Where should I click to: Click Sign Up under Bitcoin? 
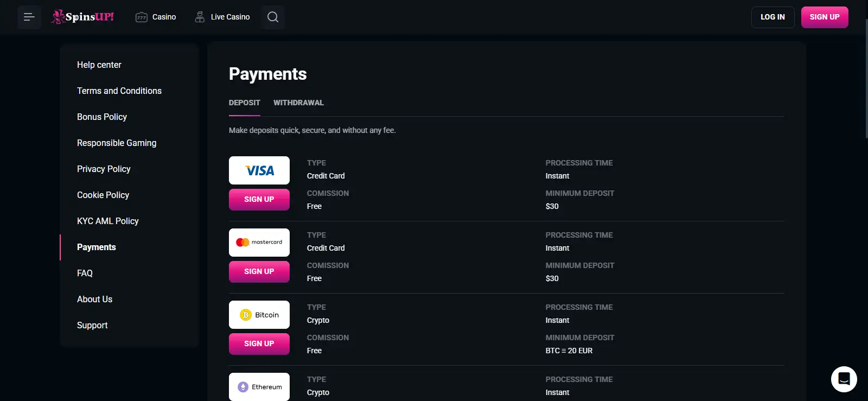point(259,343)
